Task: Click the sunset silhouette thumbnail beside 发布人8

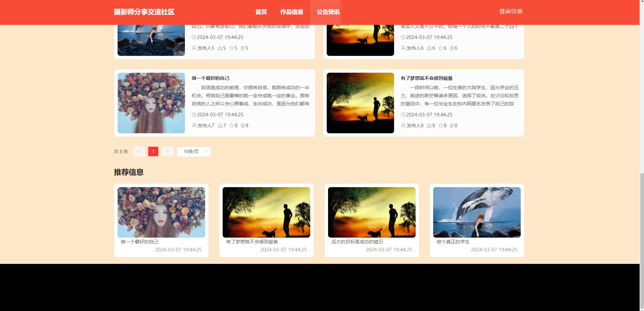Action: click(360, 103)
